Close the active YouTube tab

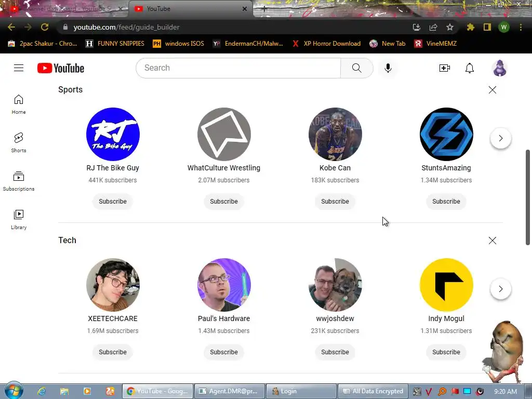coord(245,9)
